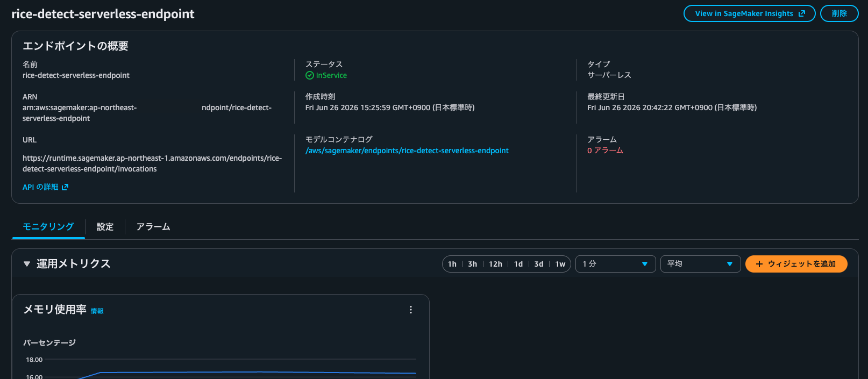Open View in SageMaker Insights

[749, 13]
